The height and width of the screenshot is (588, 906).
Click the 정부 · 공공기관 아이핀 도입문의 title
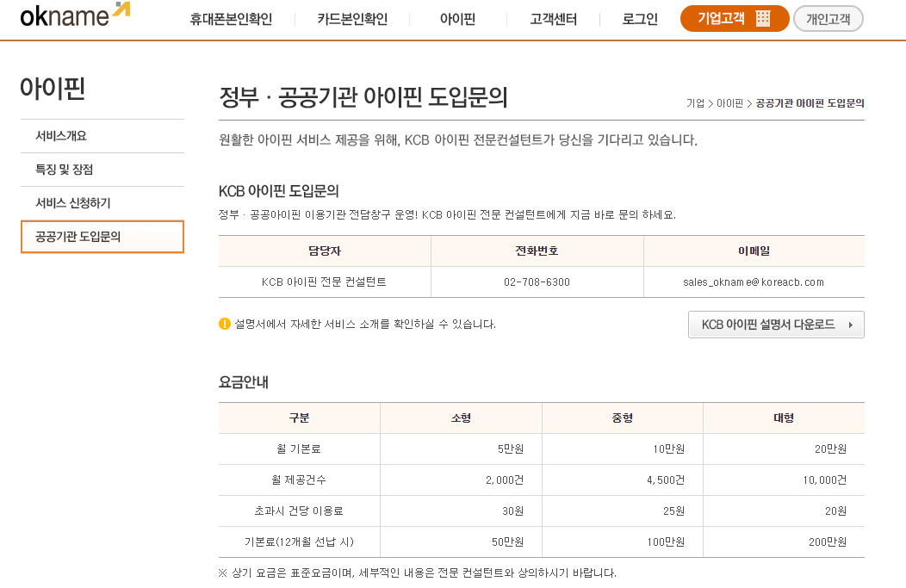click(x=363, y=97)
